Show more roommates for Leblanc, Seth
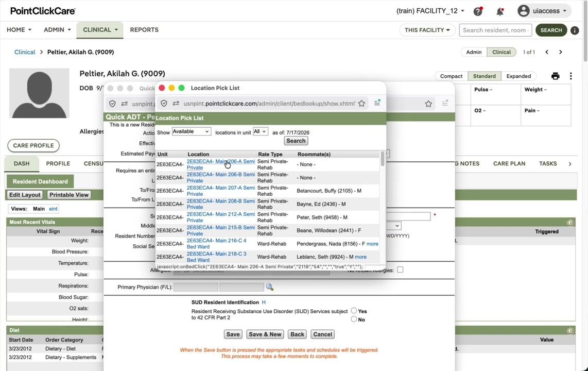Image resolution: width=588 pixels, height=371 pixels. click(x=360, y=257)
